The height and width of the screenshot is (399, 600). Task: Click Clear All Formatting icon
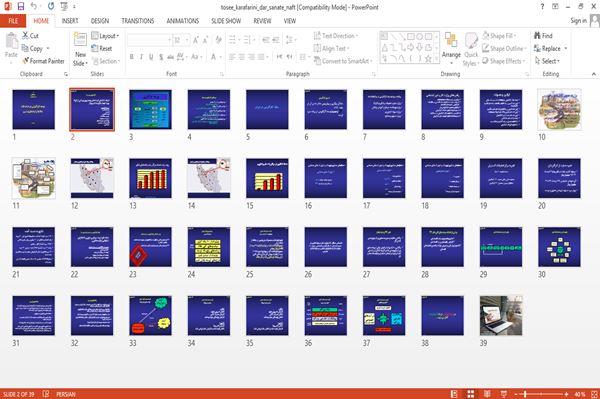click(x=218, y=40)
